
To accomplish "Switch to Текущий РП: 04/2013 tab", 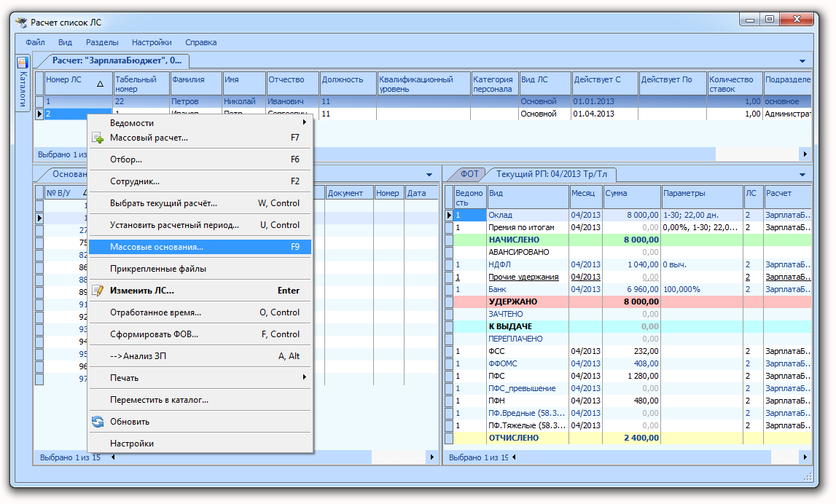I will tap(551, 174).
